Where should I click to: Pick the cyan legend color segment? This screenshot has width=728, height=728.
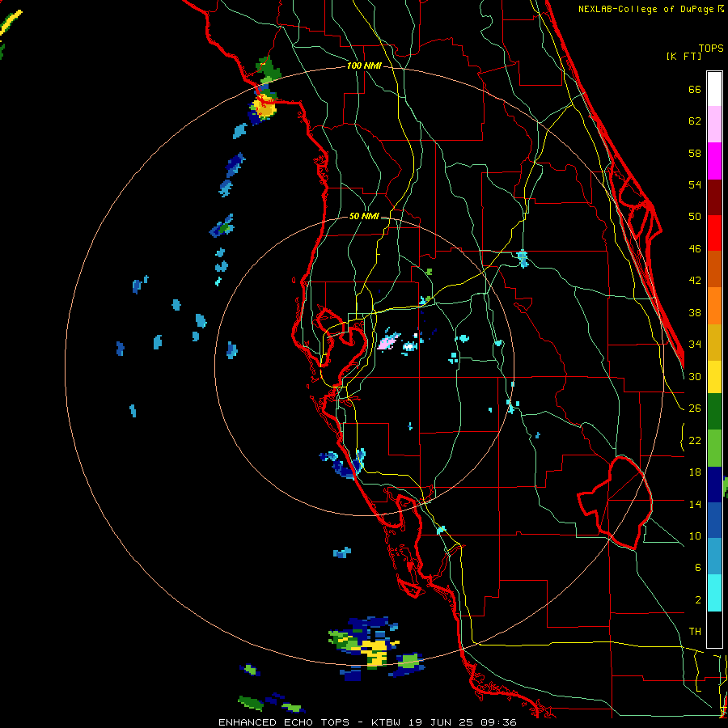click(714, 593)
